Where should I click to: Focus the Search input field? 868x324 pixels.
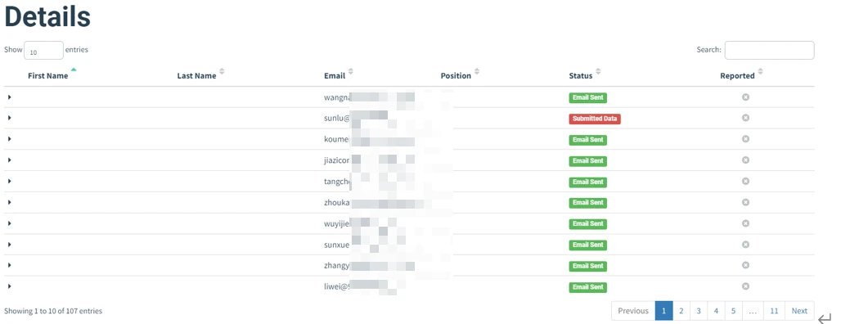(770, 50)
